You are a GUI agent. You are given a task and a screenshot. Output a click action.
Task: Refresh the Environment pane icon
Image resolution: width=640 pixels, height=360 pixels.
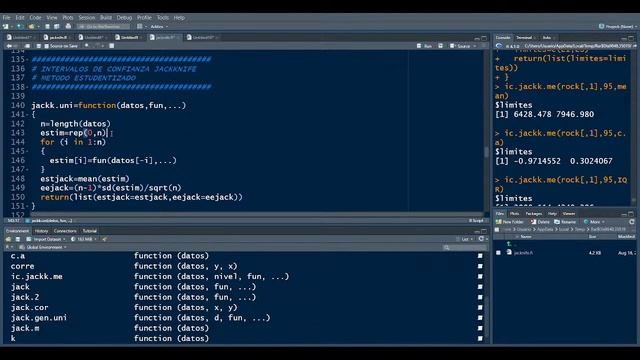pyautogui.click(x=481, y=239)
